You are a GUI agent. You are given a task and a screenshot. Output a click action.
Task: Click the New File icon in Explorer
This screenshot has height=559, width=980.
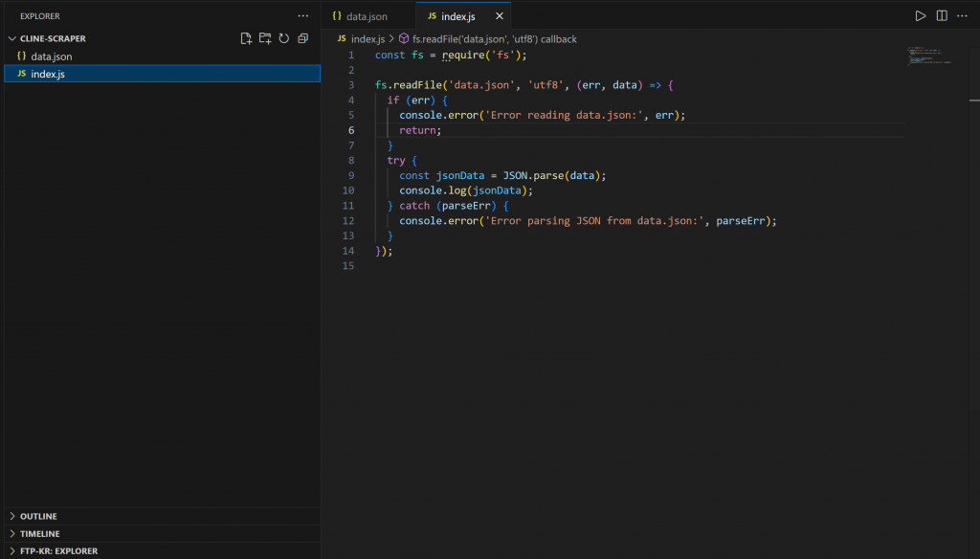point(246,38)
